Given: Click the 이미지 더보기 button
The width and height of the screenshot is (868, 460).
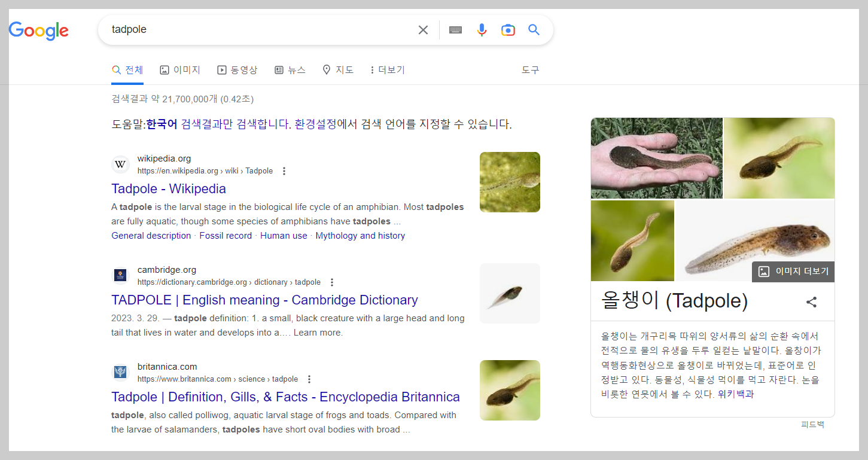Looking at the screenshot, I should [x=793, y=272].
